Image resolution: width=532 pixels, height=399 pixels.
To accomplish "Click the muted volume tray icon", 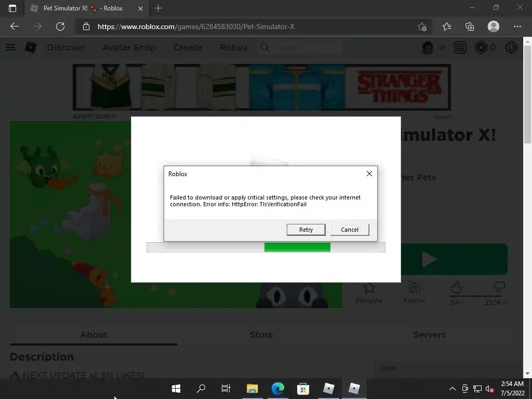I will [x=489, y=389].
